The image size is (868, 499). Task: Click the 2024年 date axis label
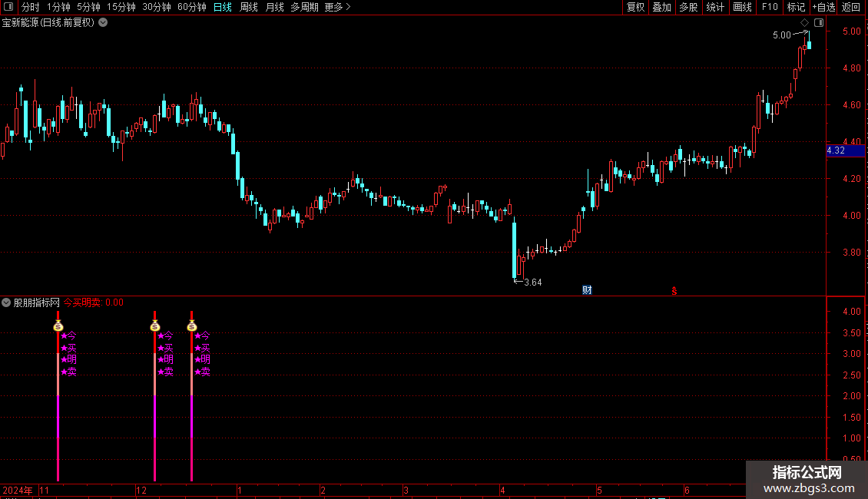tap(18, 490)
